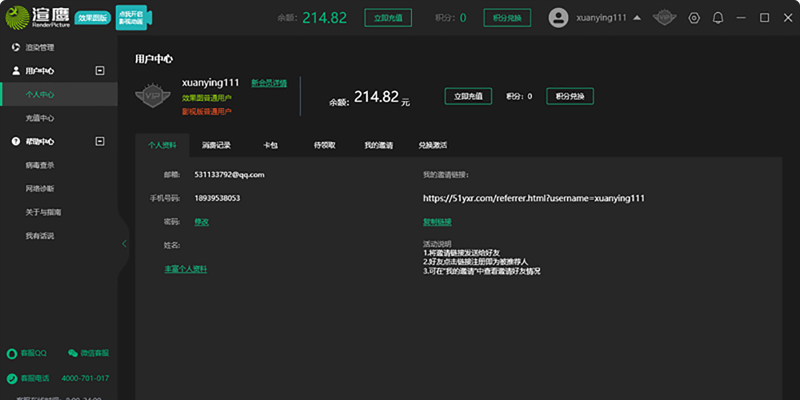Screen dimensions: 800x400
Task: Click 修改 link next to password
Action: pyautogui.click(x=201, y=221)
